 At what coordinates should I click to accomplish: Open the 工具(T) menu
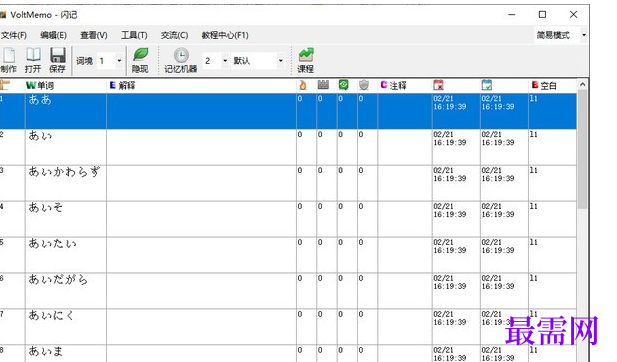[134, 35]
